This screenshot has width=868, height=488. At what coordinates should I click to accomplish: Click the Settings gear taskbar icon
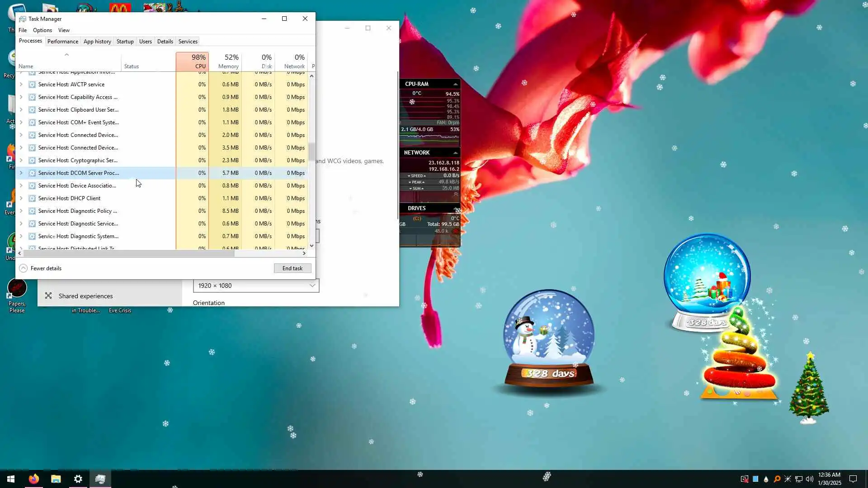coord(78,479)
